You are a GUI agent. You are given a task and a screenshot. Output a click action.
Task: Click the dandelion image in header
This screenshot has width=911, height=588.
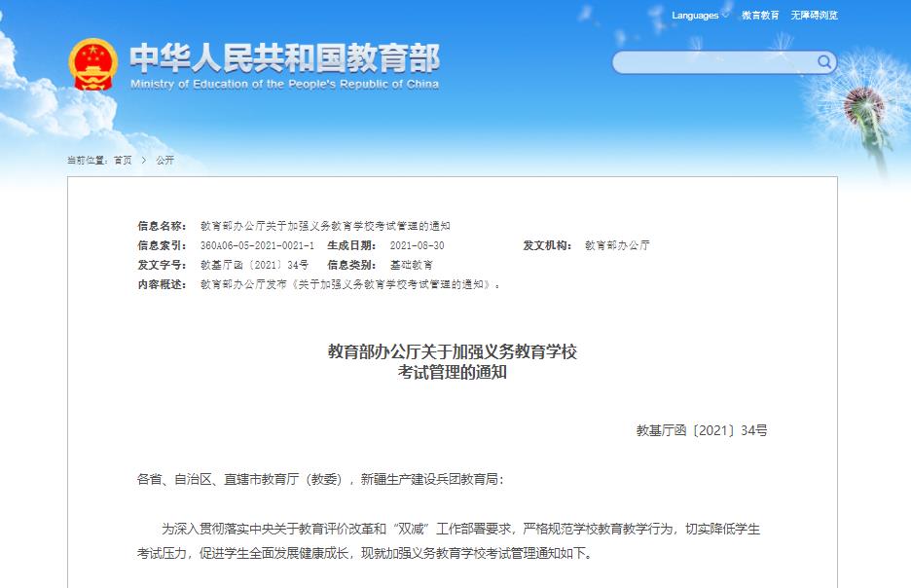pyautogui.click(x=861, y=102)
